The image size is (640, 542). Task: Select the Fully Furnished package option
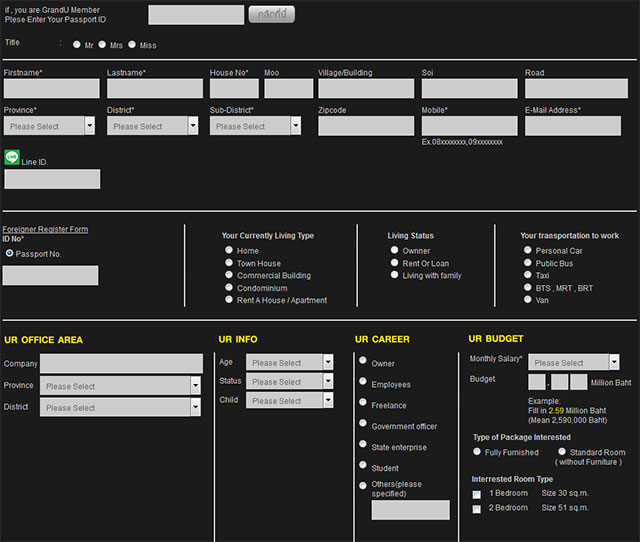(477, 452)
